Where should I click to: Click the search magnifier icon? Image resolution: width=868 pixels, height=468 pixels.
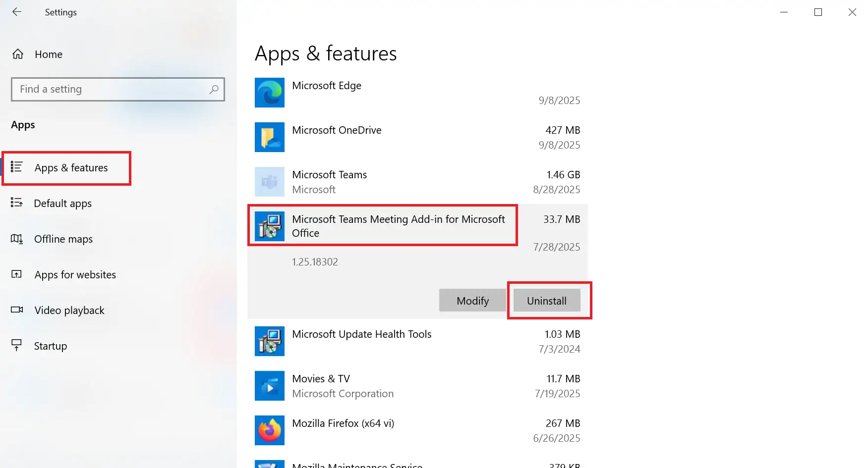click(x=214, y=89)
